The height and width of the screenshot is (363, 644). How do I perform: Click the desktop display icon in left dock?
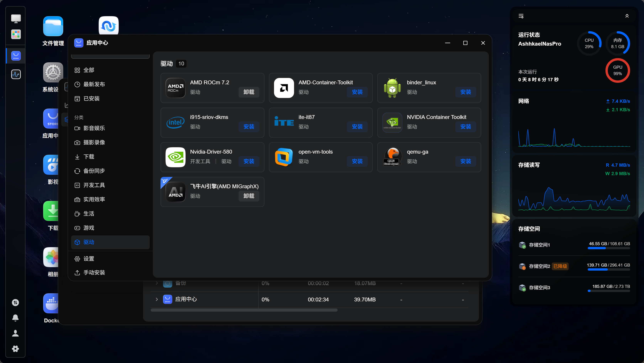click(x=16, y=18)
